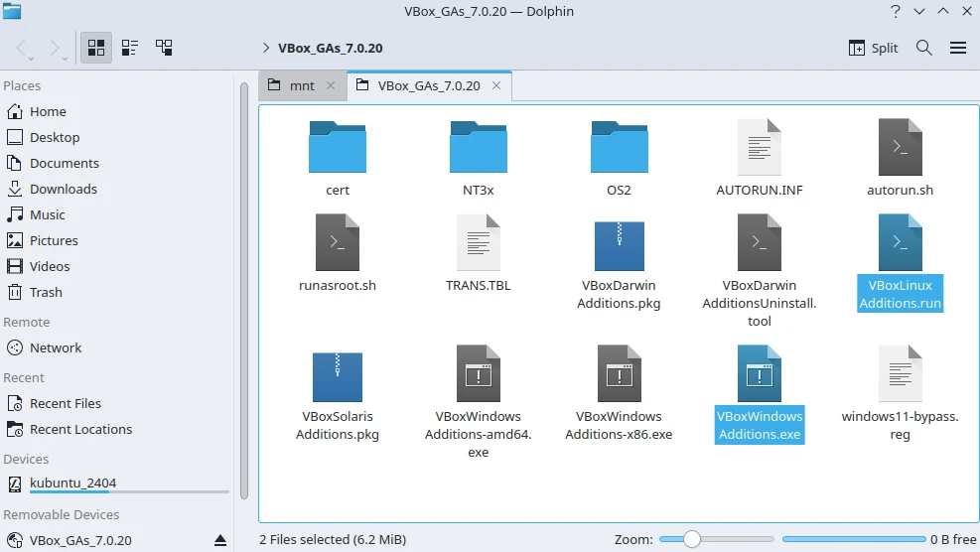Image resolution: width=980 pixels, height=552 pixels.
Task: Click the What's This help icon
Action: click(x=895, y=11)
